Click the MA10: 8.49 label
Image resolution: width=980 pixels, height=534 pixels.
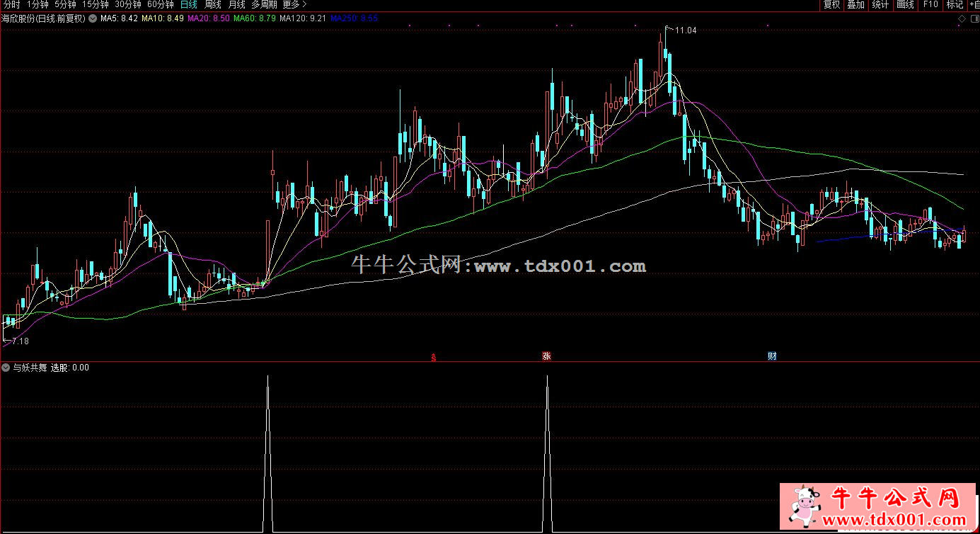pos(163,18)
